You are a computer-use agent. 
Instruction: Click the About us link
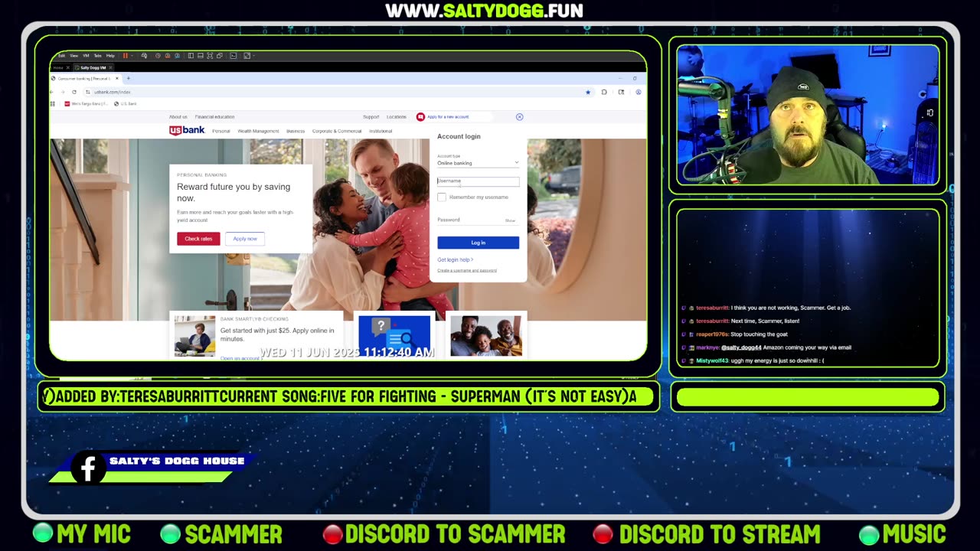[178, 117]
